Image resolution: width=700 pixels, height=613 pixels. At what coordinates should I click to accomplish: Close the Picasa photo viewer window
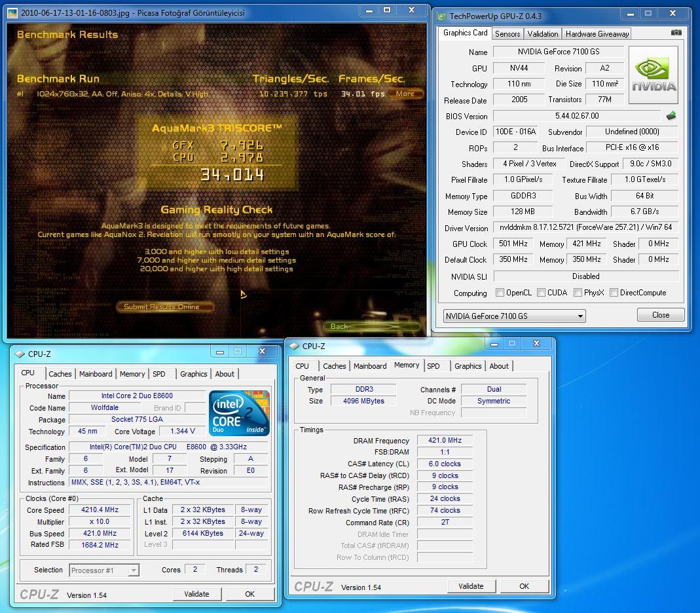pos(412,10)
